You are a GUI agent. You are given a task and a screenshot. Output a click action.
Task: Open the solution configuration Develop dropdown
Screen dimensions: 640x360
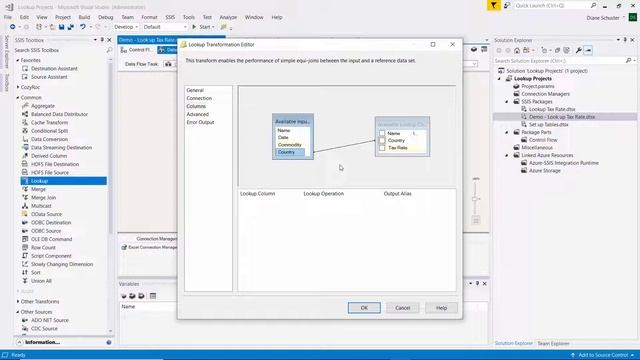126,27
